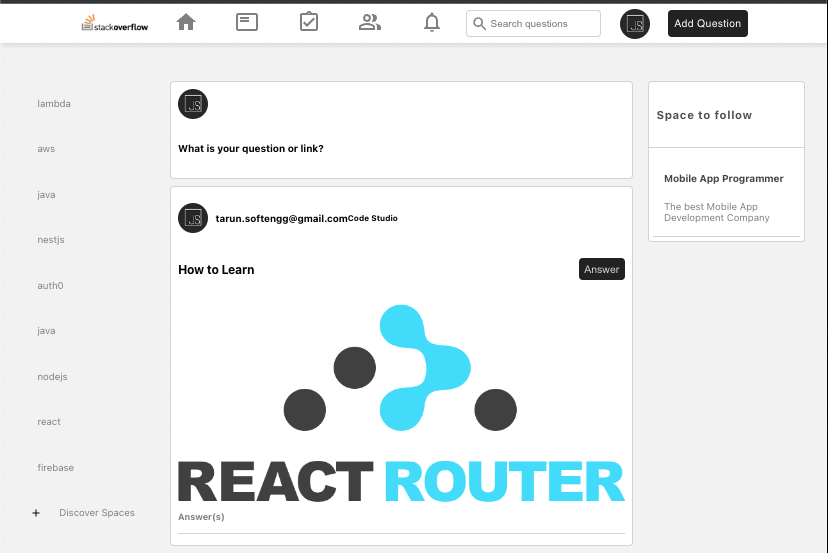Open the notifications bell icon
The width and height of the screenshot is (828, 553).
(432, 22)
